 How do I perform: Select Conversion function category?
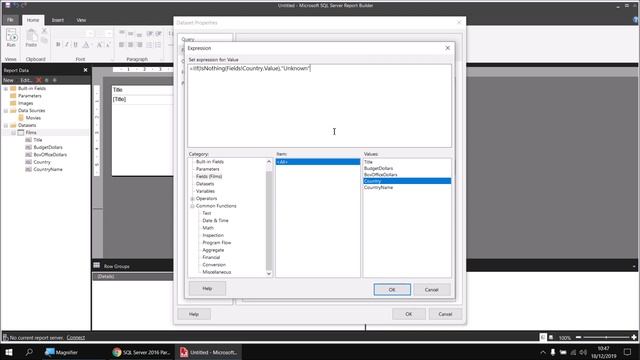click(214, 264)
